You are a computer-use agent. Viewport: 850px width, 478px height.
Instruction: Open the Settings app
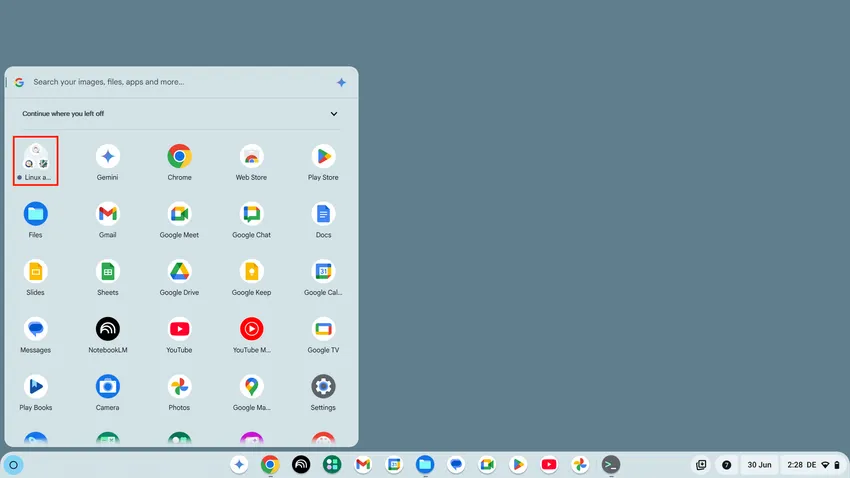(323, 391)
